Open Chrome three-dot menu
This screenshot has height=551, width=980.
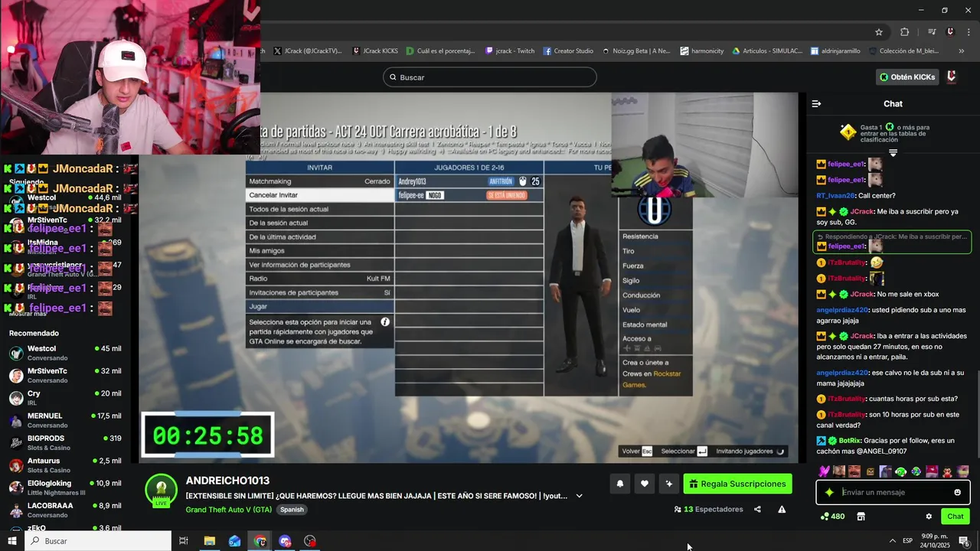point(967,32)
